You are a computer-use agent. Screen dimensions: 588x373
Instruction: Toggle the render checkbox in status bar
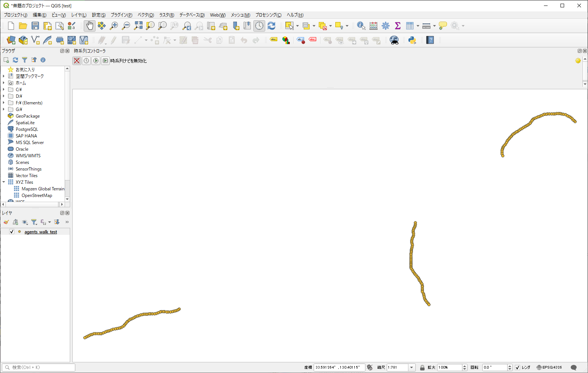point(517,367)
